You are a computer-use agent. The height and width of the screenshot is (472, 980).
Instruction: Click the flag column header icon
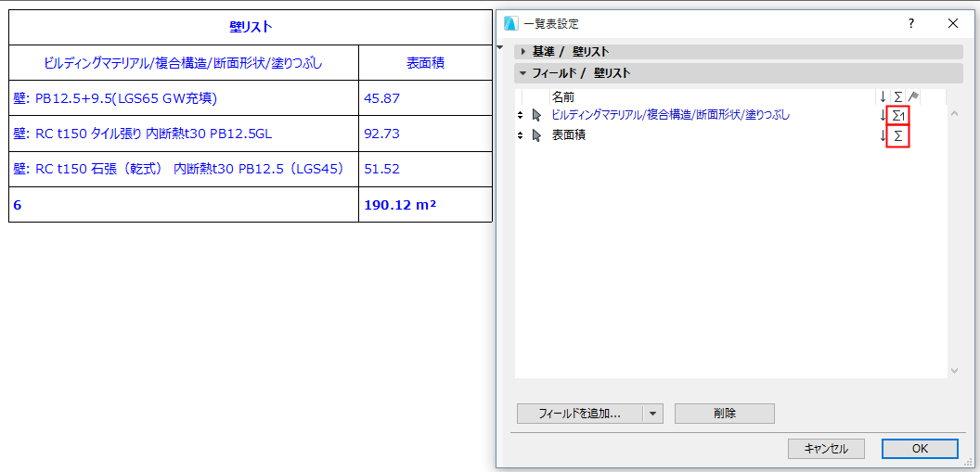point(914,96)
